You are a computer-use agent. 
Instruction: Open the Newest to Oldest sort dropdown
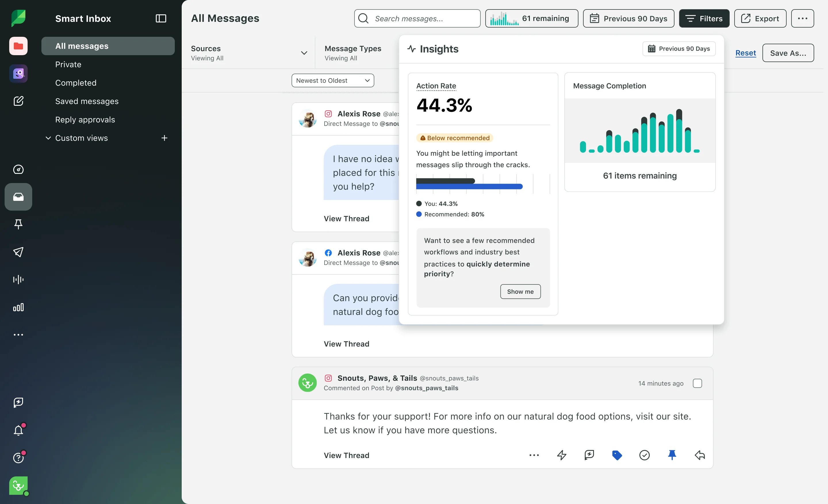[333, 80]
